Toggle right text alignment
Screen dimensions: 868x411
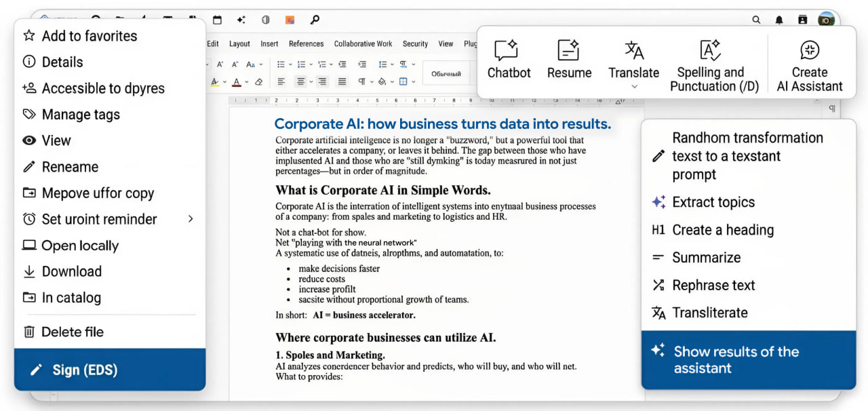click(x=322, y=82)
